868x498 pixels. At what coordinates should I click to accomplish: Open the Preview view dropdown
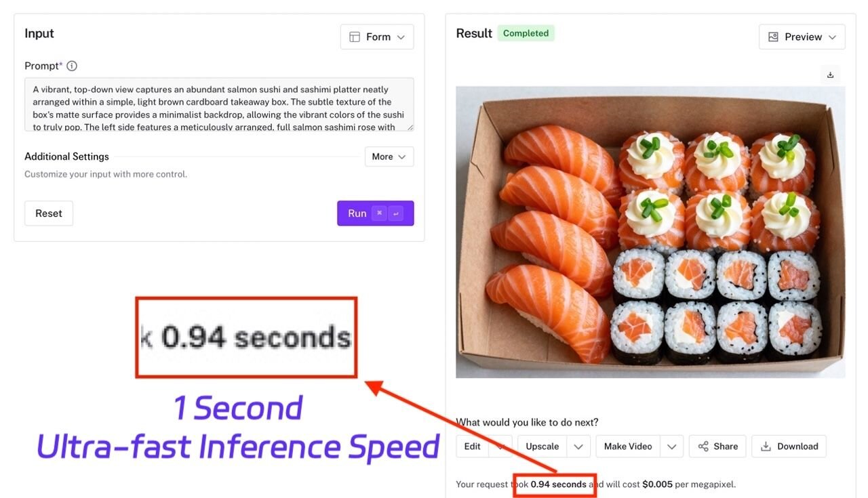pyautogui.click(x=802, y=37)
